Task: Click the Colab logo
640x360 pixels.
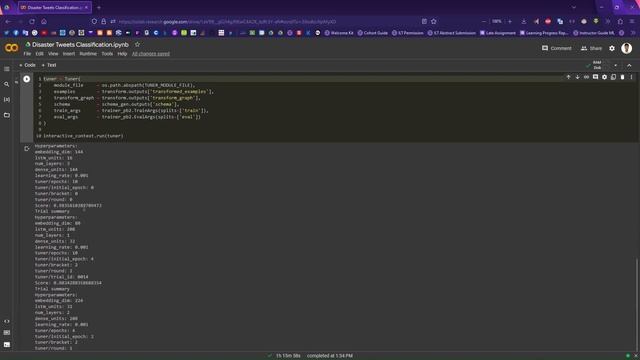Action: point(11,48)
